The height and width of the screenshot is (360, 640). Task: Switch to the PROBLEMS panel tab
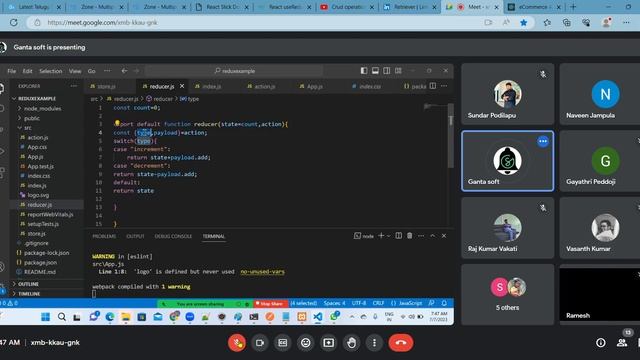(x=104, y=236)
